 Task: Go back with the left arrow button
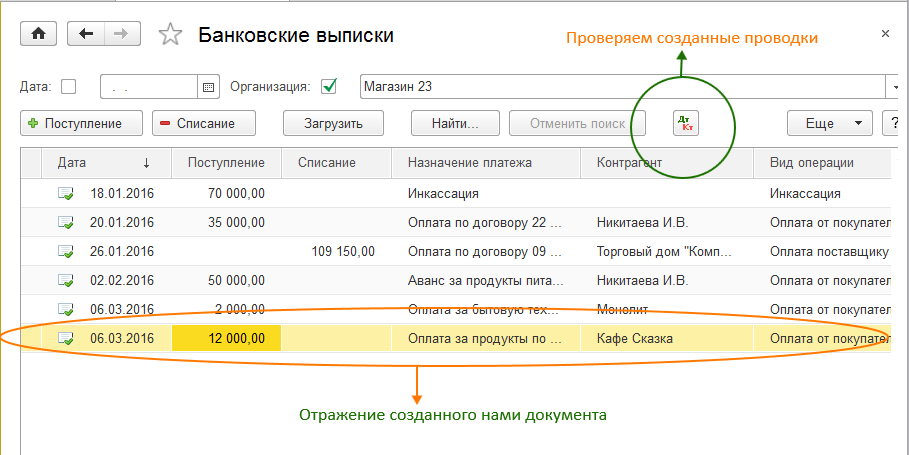pyautogui.click(x=85, y=34)
